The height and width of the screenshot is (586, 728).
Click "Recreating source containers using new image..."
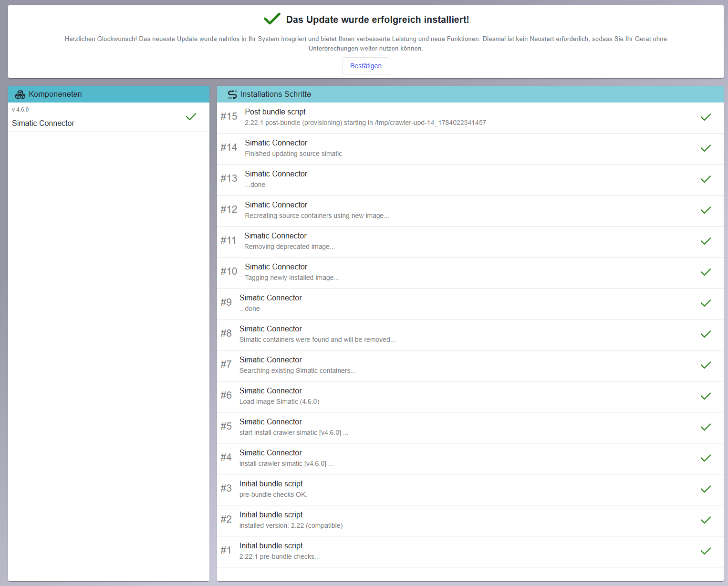317,216
